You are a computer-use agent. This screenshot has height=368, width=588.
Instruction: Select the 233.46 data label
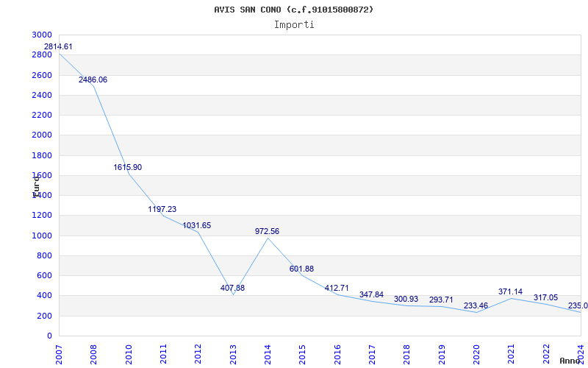[476, 305]
